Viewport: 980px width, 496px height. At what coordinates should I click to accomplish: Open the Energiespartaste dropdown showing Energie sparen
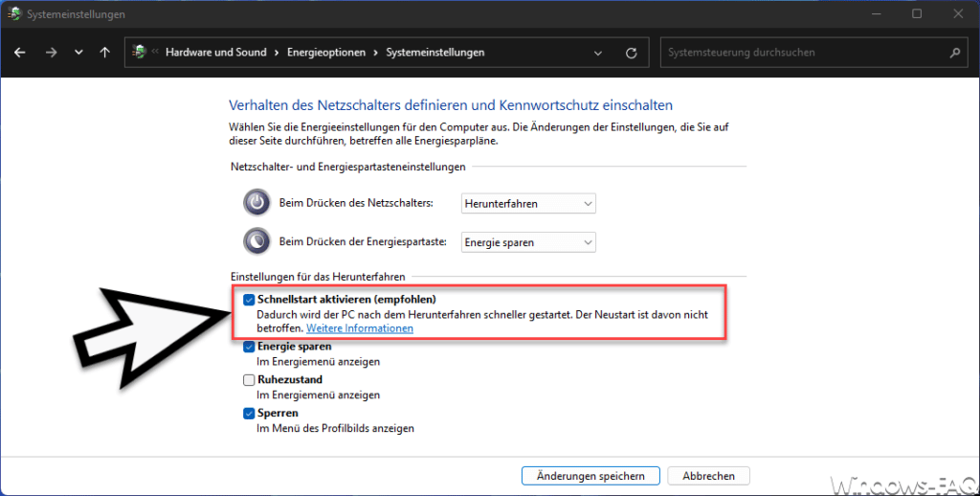tap(528, 242)
